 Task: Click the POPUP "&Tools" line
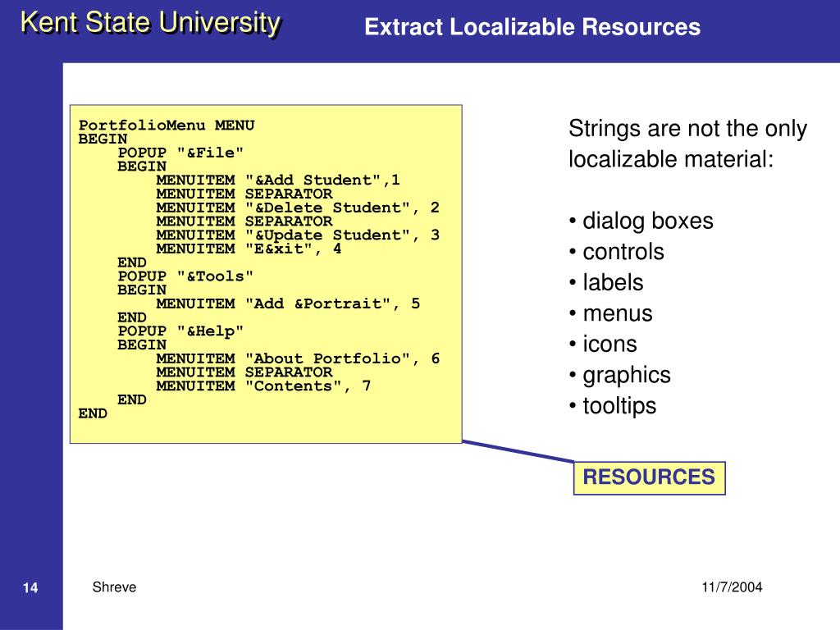(x=185, y=276)
